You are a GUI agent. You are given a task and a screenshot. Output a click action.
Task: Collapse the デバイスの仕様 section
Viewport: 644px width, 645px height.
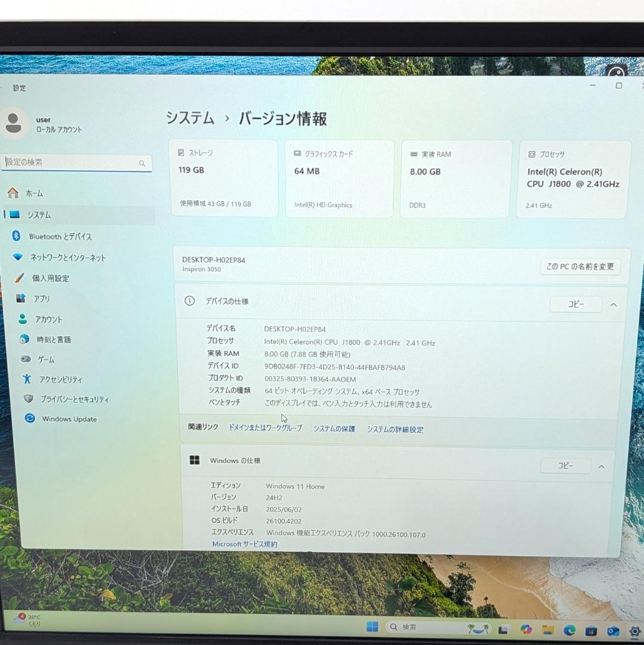tap(614, 305)
